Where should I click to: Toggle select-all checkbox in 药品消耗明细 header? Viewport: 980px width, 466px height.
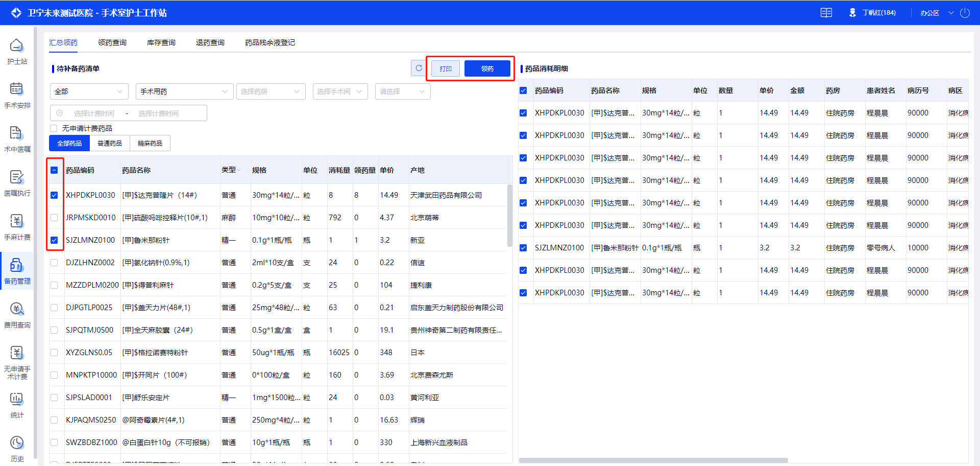click(523, 90)
